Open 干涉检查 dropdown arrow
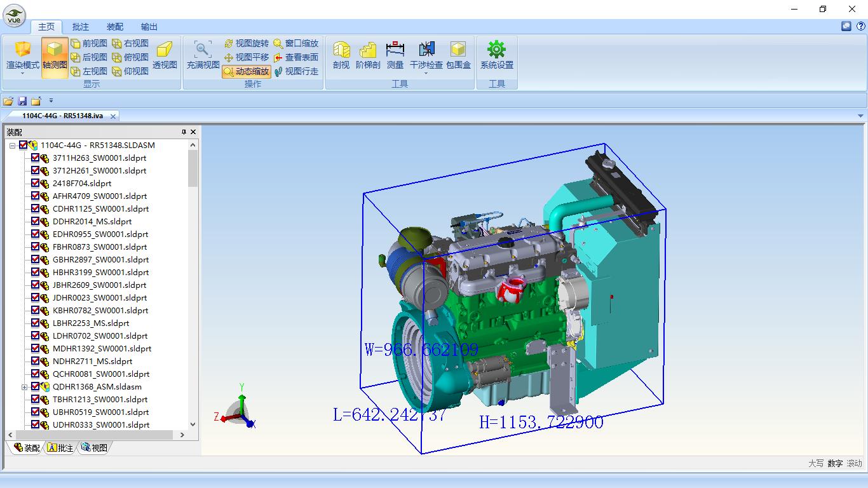Image resolution: width=868 pixels, height=488 pixels. coord(426,74)
